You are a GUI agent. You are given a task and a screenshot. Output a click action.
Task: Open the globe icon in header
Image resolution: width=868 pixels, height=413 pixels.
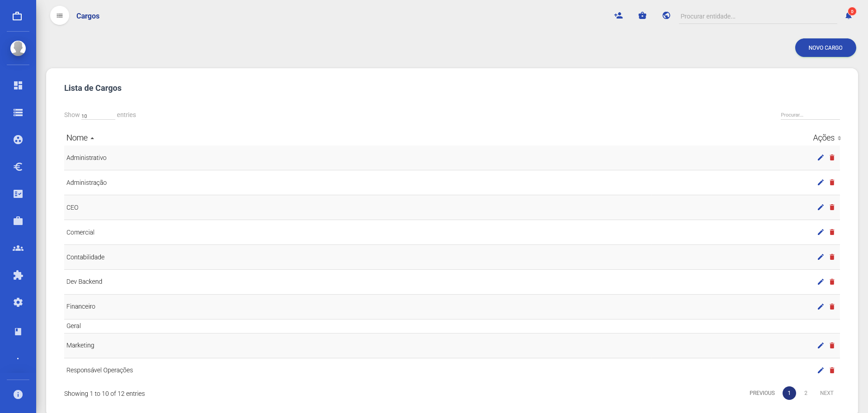click(x=666, y=16)
